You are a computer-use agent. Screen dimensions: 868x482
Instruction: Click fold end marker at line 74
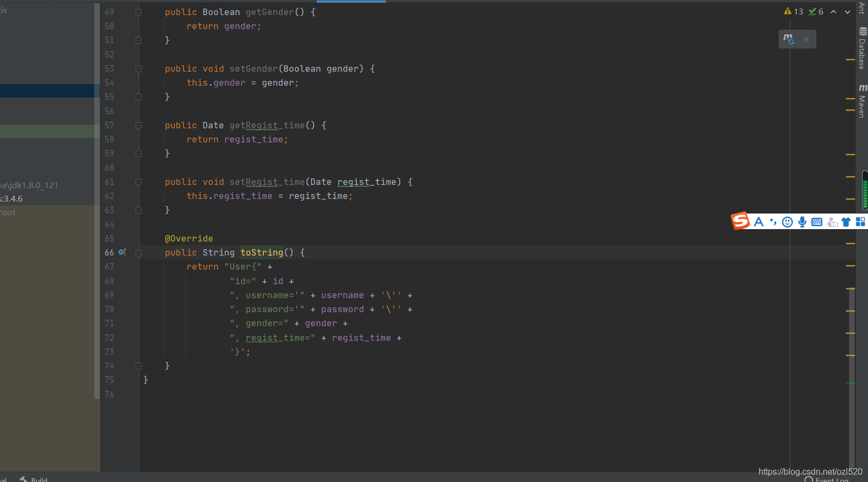click(x=138, y=366)
